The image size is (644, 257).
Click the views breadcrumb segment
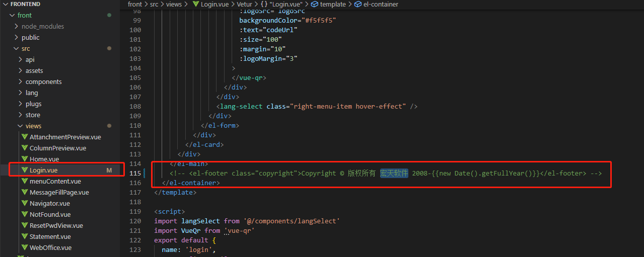[x=174, y=4]
